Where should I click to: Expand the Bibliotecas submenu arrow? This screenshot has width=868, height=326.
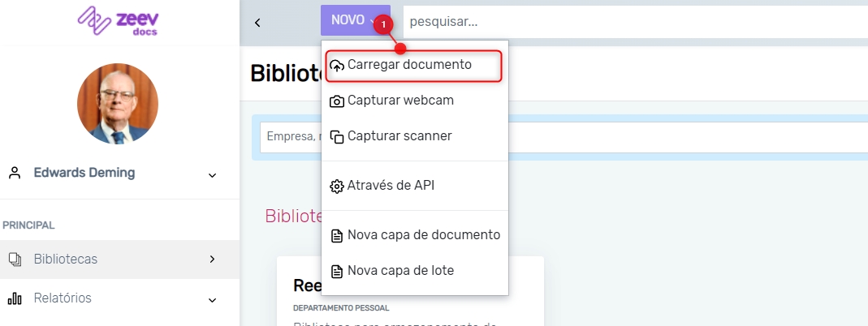pyautogui.click(x=212, y=260)
